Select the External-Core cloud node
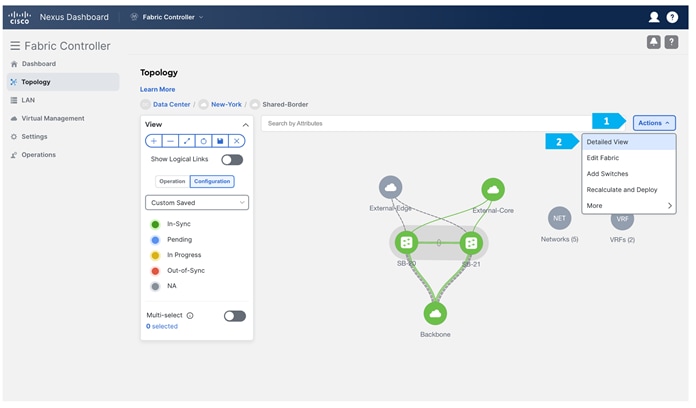696x408 pixels. tap(493, 190)
